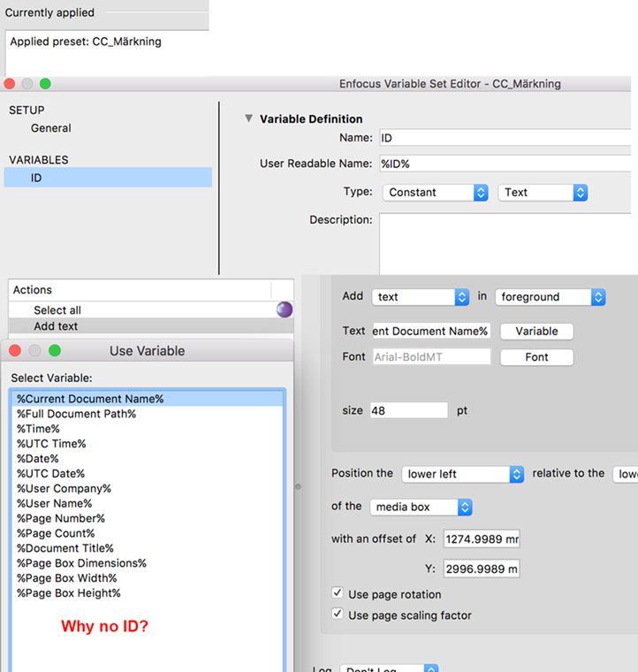The image size is (638, 672).
Task: Zoom the Variable Set Editor with green button
Action: click(x=45, y=84)
